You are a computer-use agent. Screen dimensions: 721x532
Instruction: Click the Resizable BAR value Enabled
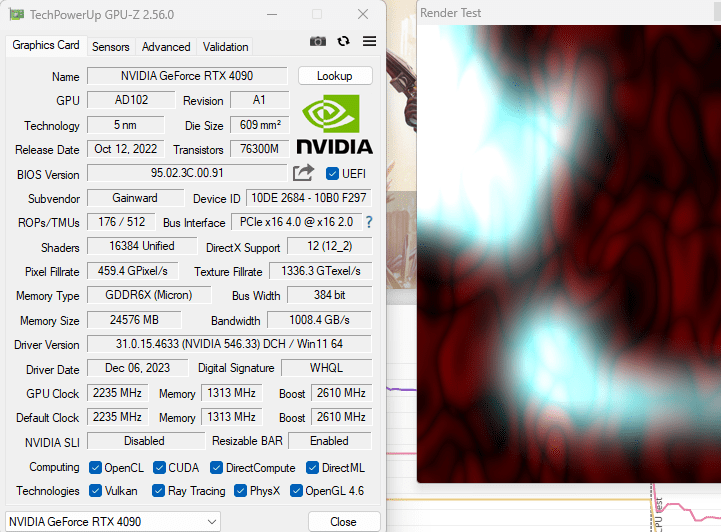329,441
